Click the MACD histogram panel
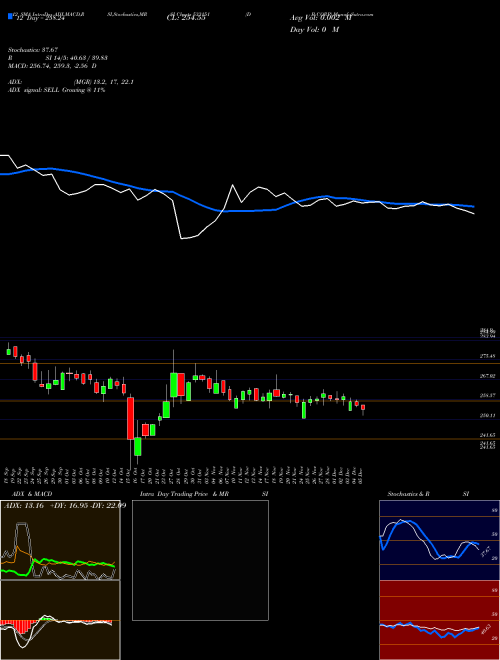Screen dimensions: 500x660 coord(60,620)
